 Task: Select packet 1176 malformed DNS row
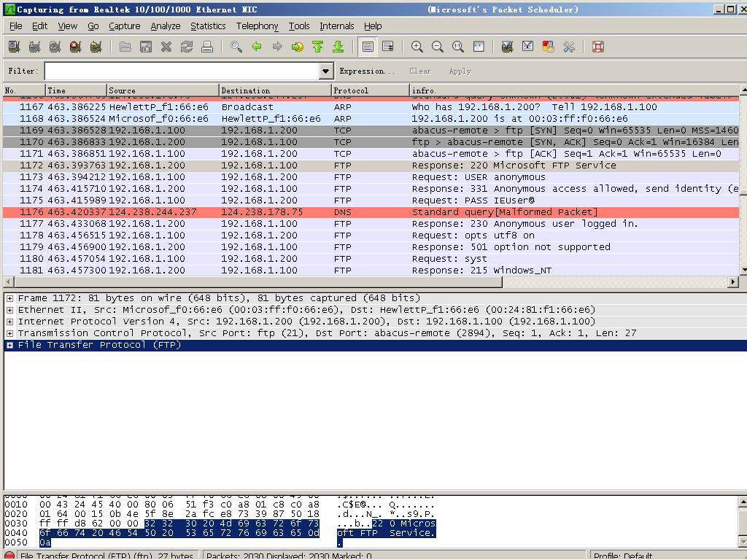[371, 212]
